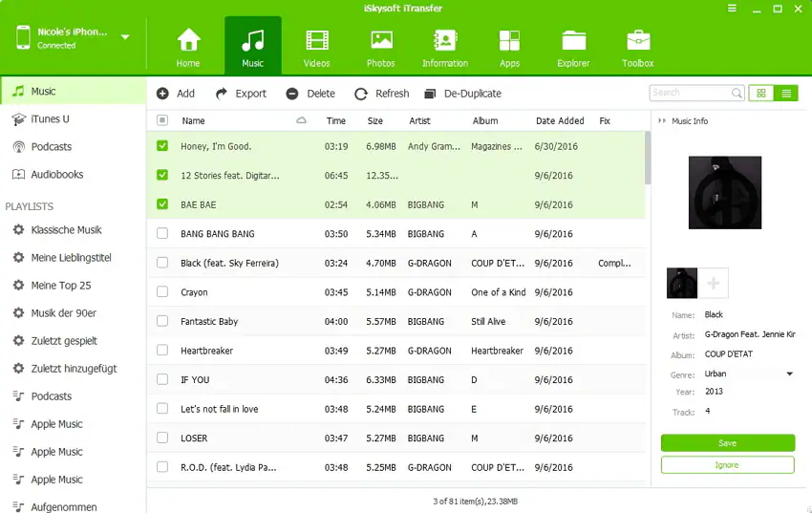Open Podcasts under the library sidebar
Viewport: 812px width, 513px height.
pos(73,146)
